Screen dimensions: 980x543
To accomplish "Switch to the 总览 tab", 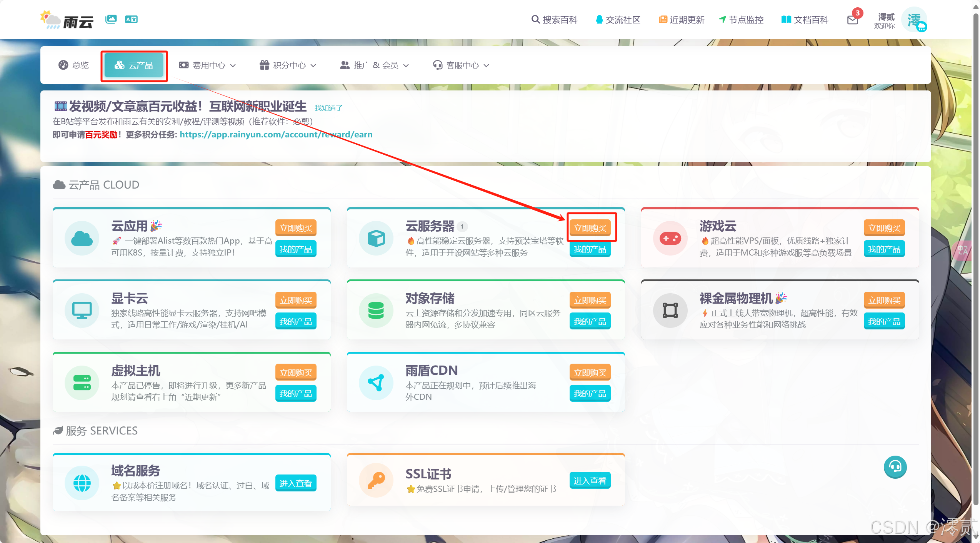I will [73, 65].
